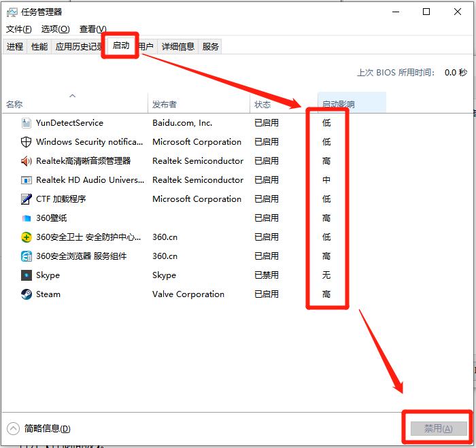Click publisher Baidu.com, Inc.
Screen dimensions: 476x448
[182, 123]
